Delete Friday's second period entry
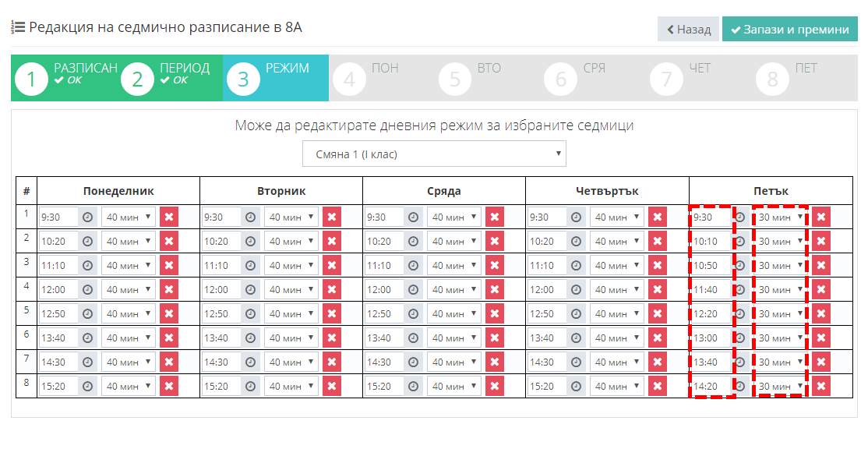Screen dimensions: 868x456 (821, 242)
